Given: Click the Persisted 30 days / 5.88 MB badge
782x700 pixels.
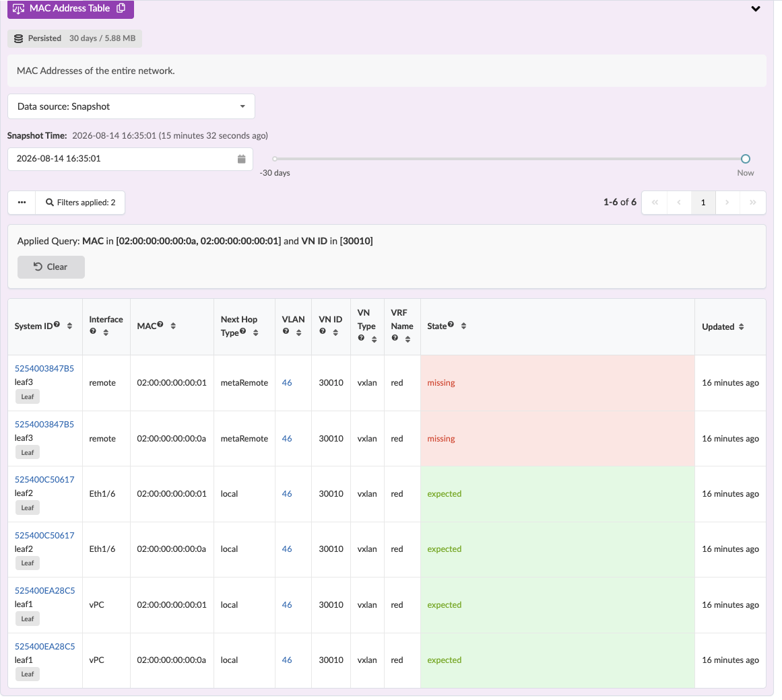Looking at the screenshot, I should [75, 38].
